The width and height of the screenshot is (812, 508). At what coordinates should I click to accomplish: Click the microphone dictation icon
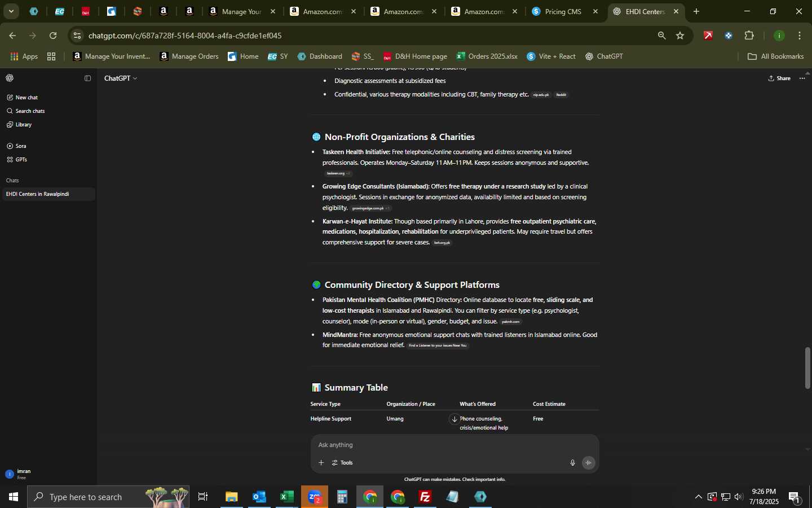point(572,463)
